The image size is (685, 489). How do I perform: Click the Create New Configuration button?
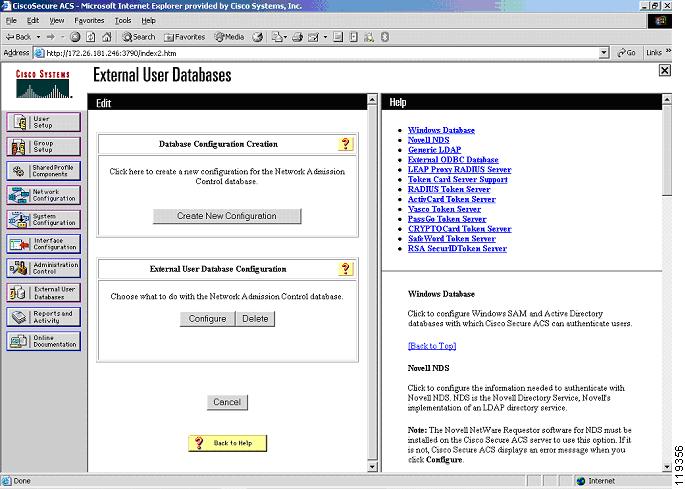click(x=227, y=216)
